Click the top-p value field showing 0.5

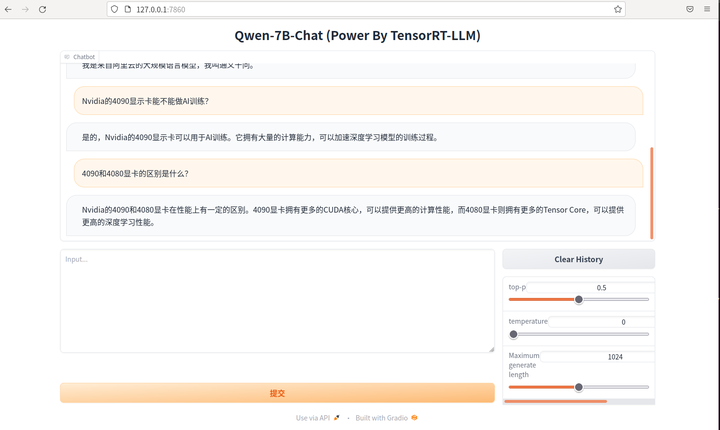click(x=591, y=288)
